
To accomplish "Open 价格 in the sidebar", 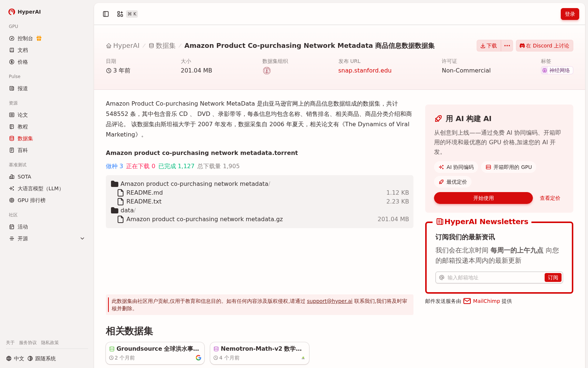I will (x=47, y=62).
